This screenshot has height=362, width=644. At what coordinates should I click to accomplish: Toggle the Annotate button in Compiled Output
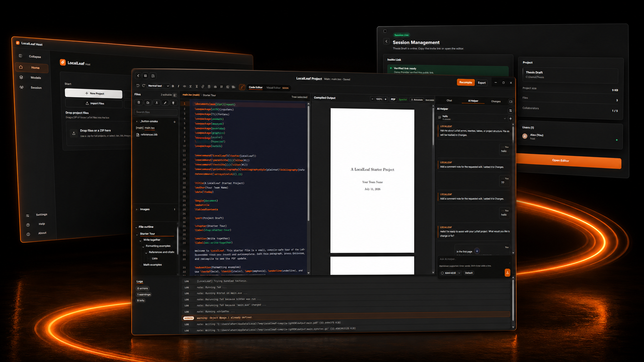(417, 100)
